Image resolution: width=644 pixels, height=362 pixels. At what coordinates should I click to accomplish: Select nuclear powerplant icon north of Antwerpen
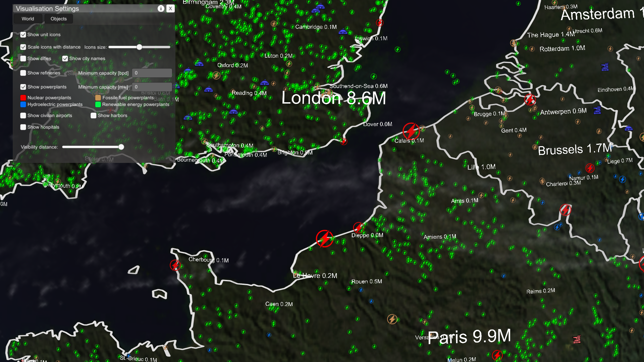tap(530, 100)
